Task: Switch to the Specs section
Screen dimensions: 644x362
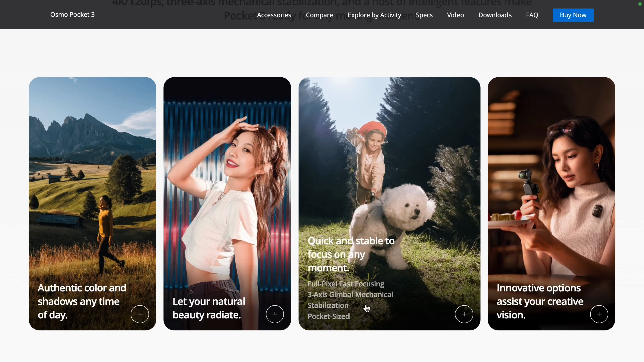Action: (424, 15)
